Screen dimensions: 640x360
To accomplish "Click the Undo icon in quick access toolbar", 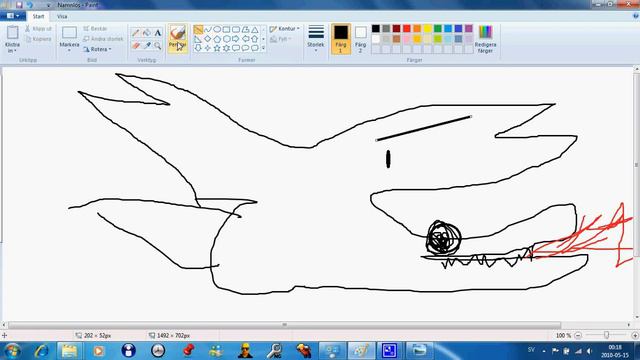I will pyautogui.click(x=30, y=5).
